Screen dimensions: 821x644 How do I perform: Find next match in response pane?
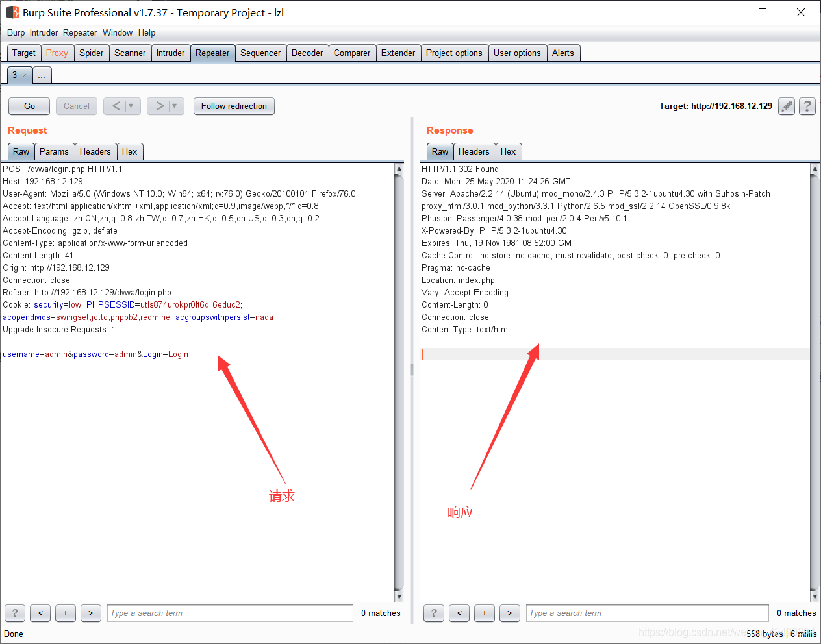[510, 613]
